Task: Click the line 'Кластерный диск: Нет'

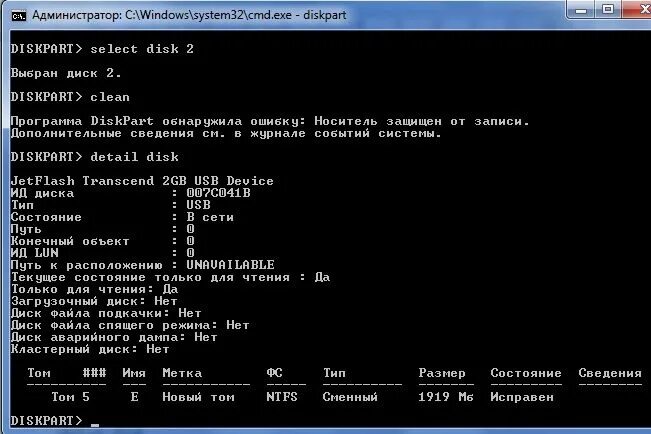Action: coord(90,349)
